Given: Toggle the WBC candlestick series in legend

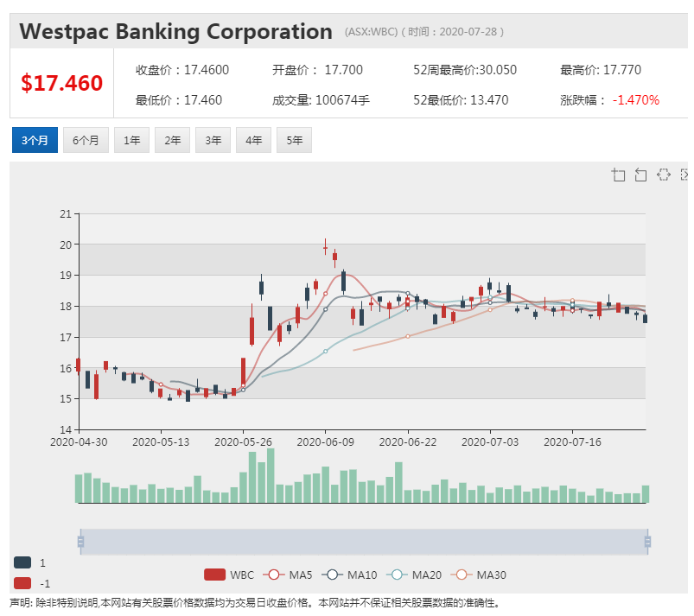Looking at the screenshot, I should 229,575.
